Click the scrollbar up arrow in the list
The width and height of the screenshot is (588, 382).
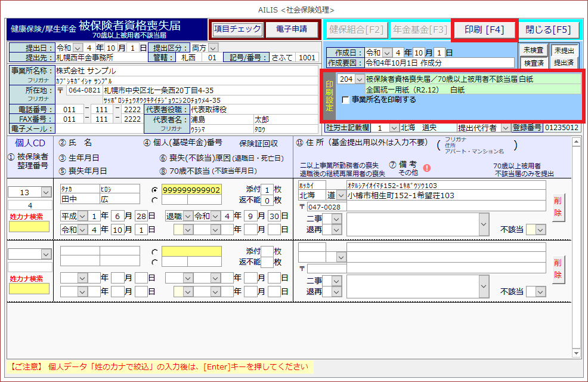click(576, 142)
